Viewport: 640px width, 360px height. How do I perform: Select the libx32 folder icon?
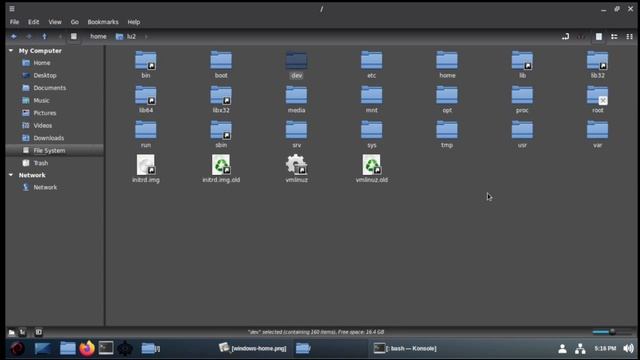[221, 95]
